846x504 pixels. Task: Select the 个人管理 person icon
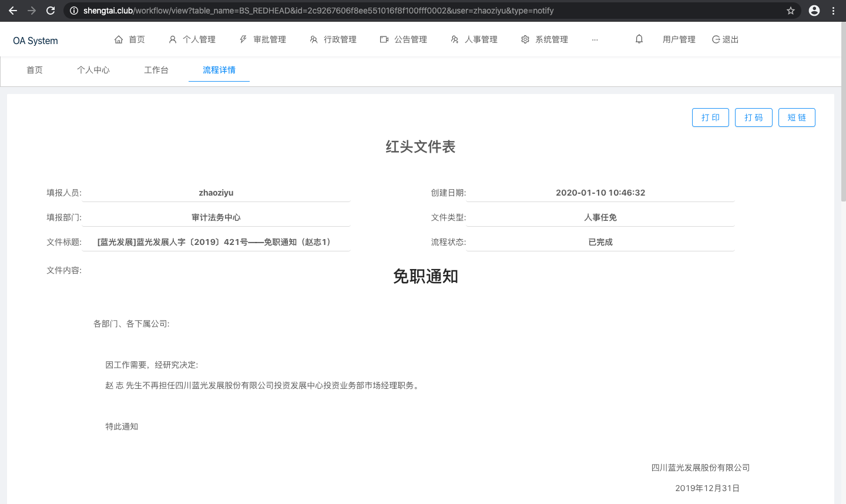[x=172, y=39]
